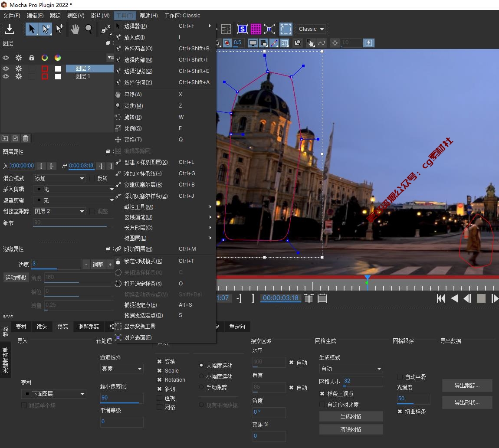Screen dimensions: 499x448
Task: Open the 跟踪 menu in menu bar
Action: (55, 15)
